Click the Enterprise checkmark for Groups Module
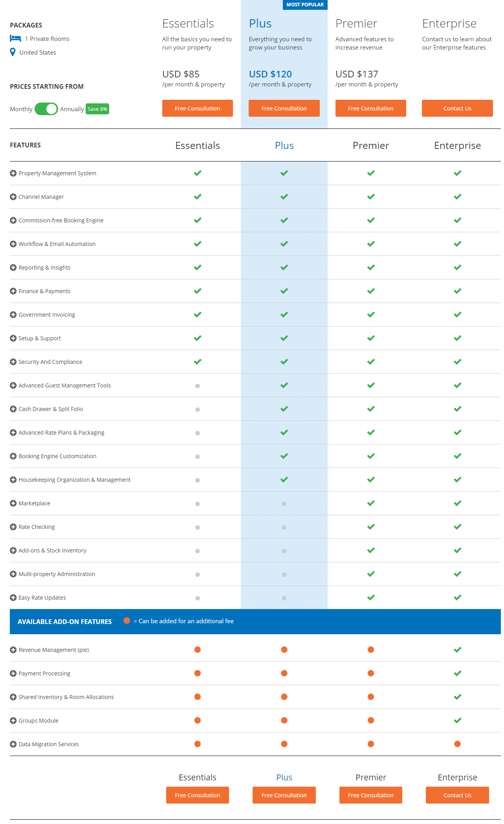This screenshot has height=824, width=504. (457, 720)
